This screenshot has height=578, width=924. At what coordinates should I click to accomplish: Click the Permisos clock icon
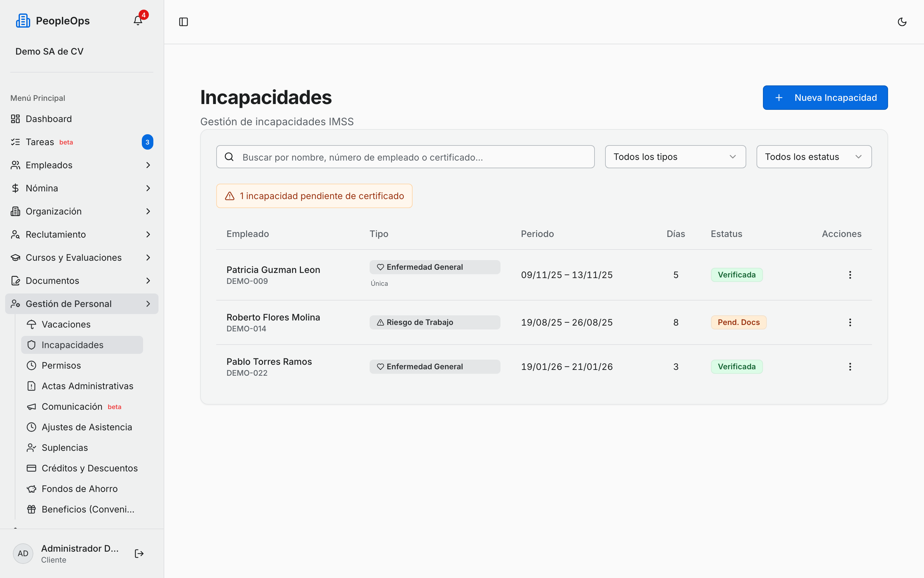coord(31,365)
